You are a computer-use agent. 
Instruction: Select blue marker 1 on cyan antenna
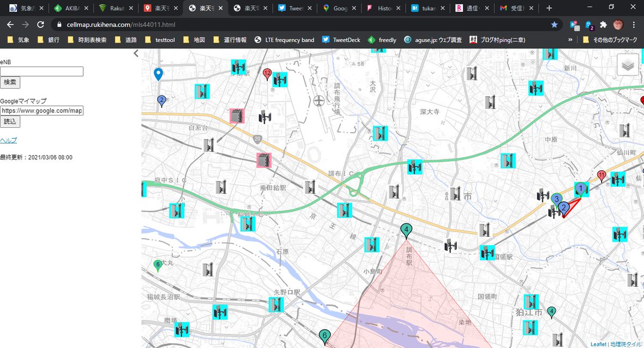(581, 189)
